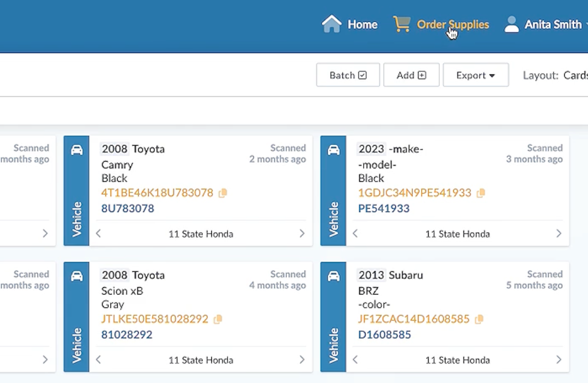Open stock number link 81028292
The image size is (588, 383).
[x=127, y=334]
